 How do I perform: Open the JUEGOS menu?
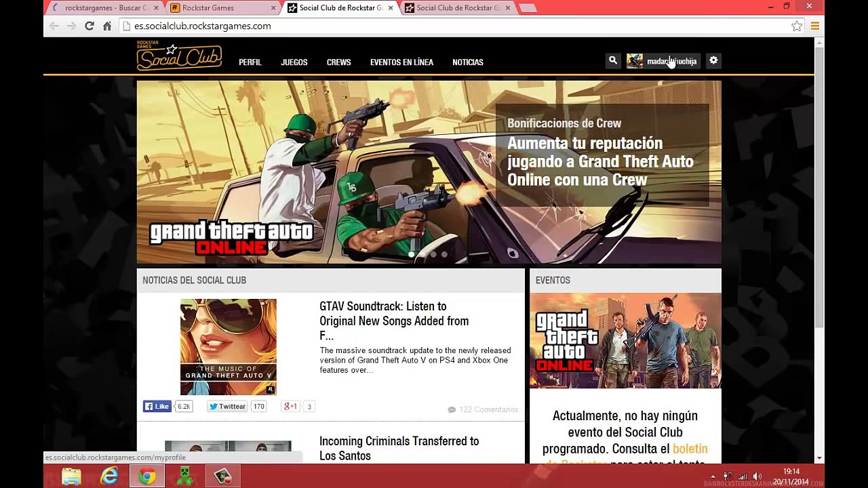(x=294, y=62)
